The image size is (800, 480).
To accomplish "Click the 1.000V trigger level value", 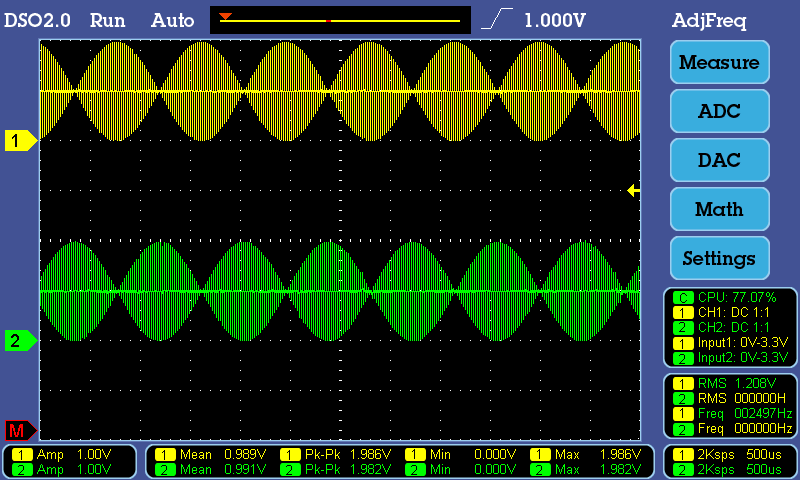I will (555, 20).
